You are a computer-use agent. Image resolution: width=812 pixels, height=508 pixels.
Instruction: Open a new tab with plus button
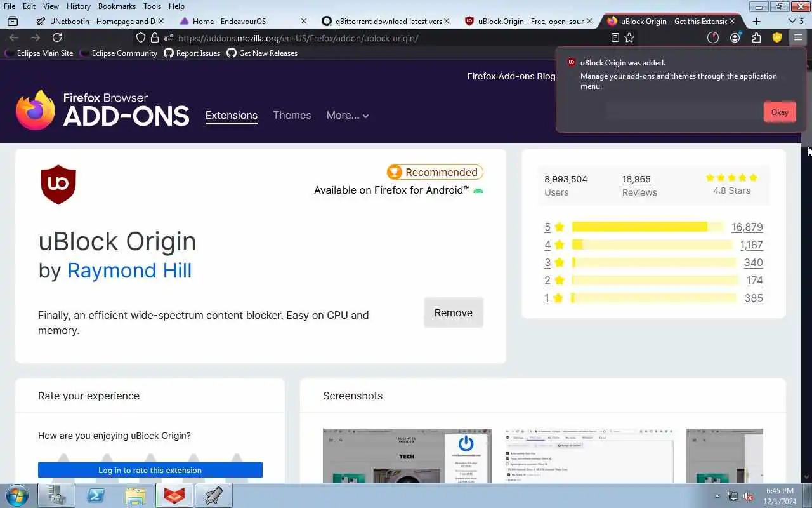click(x=756, y=21)
